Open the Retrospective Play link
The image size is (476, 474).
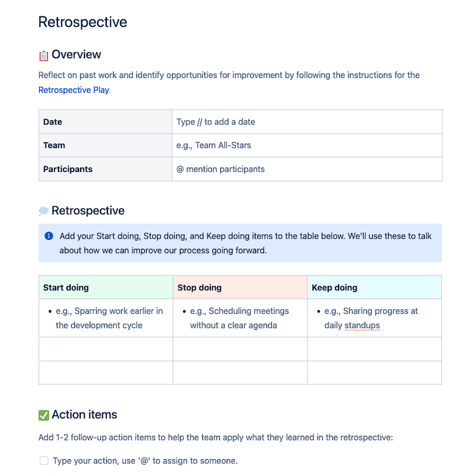(74, 90)
